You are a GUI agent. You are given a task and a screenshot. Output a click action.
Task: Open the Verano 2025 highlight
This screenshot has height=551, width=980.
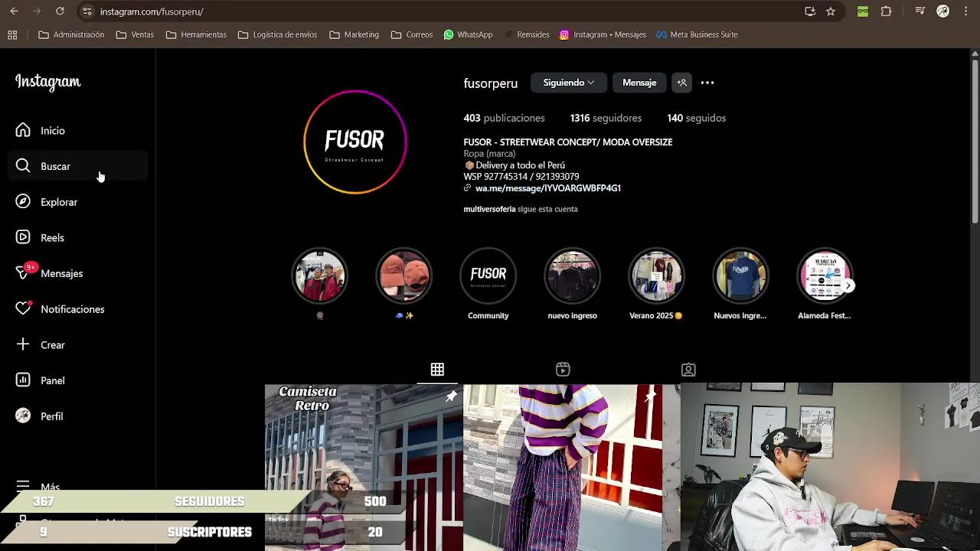point(656,284)
